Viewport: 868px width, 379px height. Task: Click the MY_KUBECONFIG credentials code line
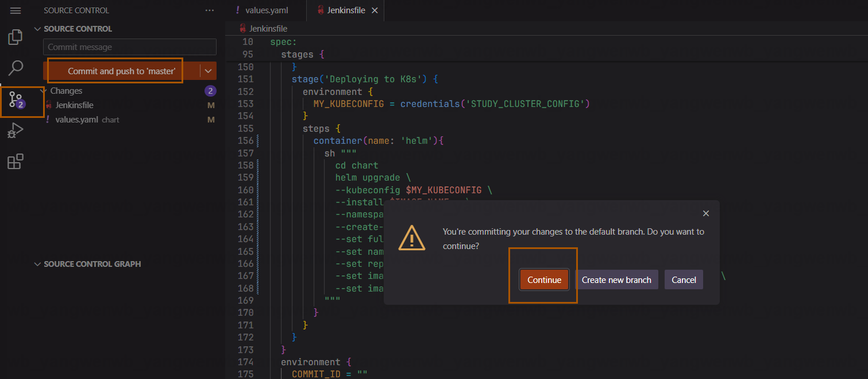click(452, 104)
